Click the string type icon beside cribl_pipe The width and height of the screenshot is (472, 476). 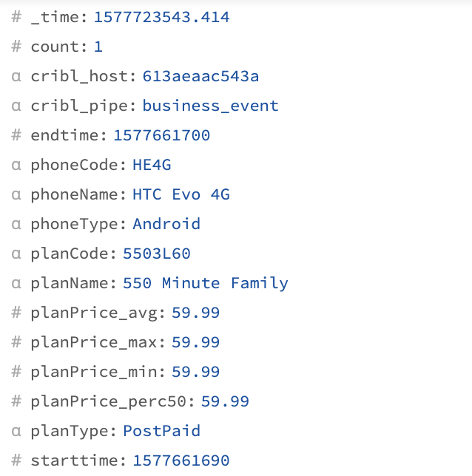16,106
